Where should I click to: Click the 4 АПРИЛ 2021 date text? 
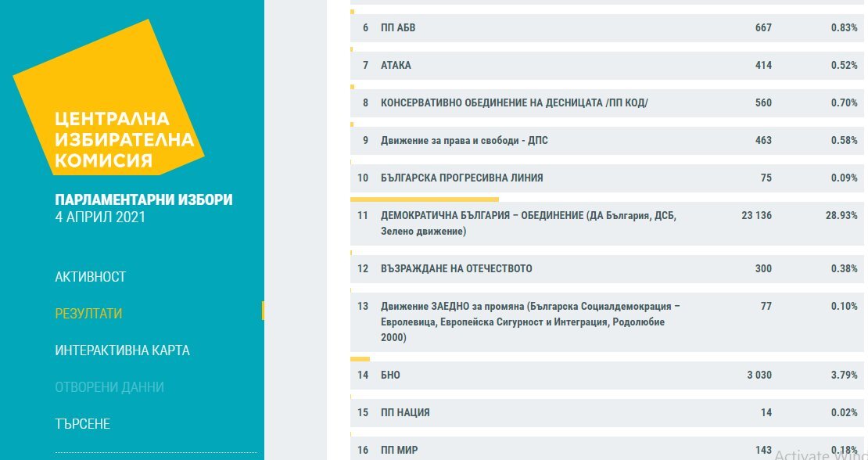point(100,217)
